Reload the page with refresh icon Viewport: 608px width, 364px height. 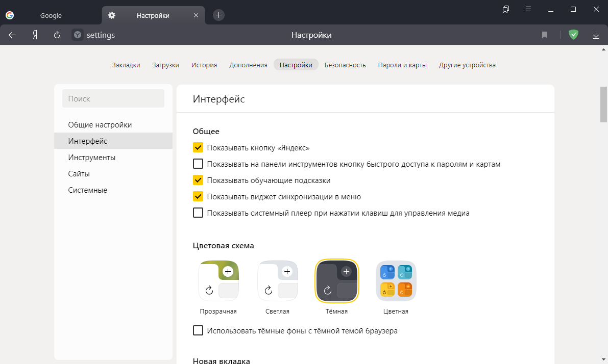tap(57, 35)
